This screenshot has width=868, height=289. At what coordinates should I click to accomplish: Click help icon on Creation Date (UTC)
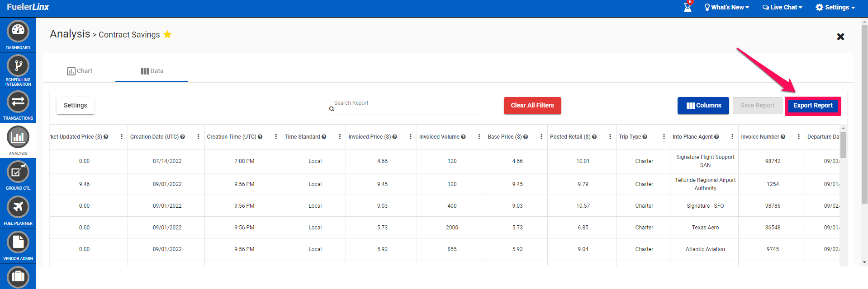pos(183,137)
